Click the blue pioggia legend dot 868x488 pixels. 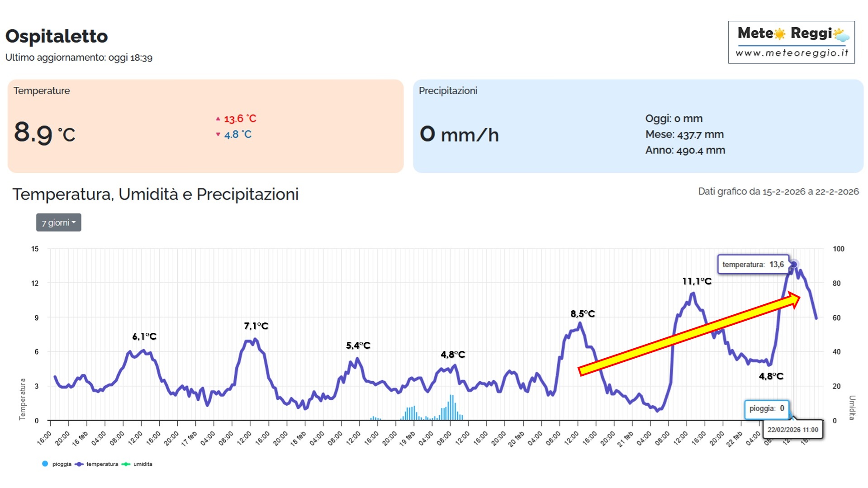click(x=45, y=464)
